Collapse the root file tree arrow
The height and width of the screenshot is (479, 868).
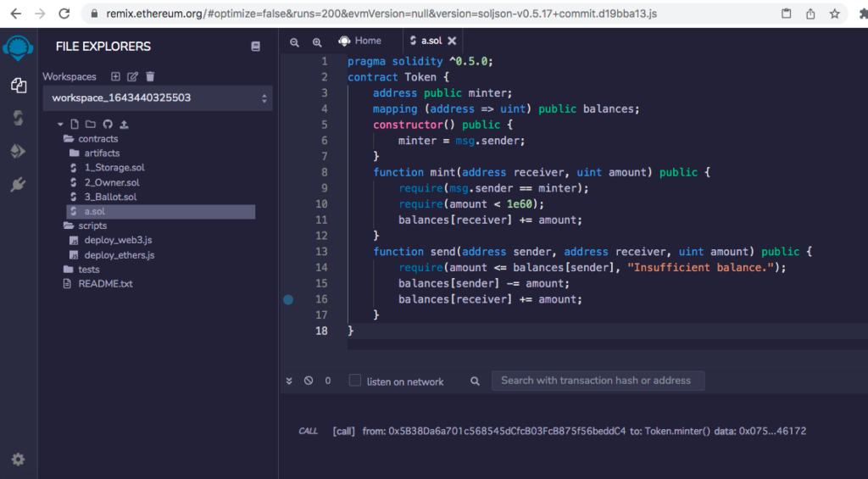click(x=60, y=125)
